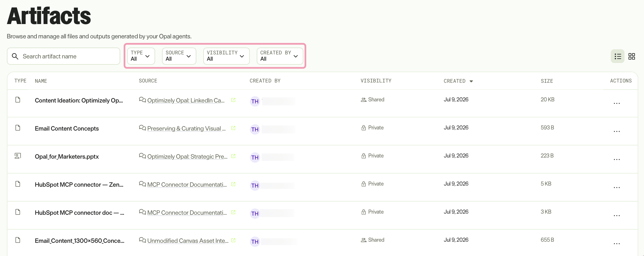Open MCP Connector Documentati... link in connector doc row
The height and width of the screenshot is (256, 644).
click(x=187, y=213)
